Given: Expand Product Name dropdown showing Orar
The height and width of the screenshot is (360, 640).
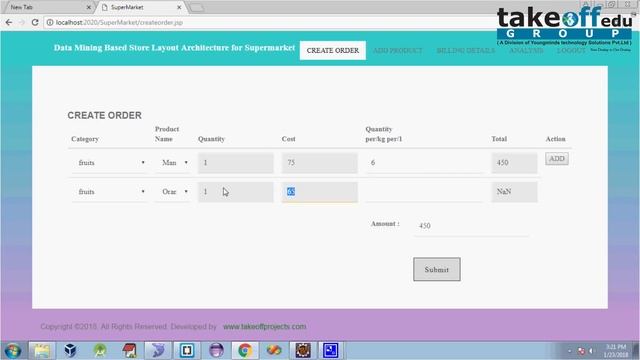Looking at the screenshot, I should [173, 192].
